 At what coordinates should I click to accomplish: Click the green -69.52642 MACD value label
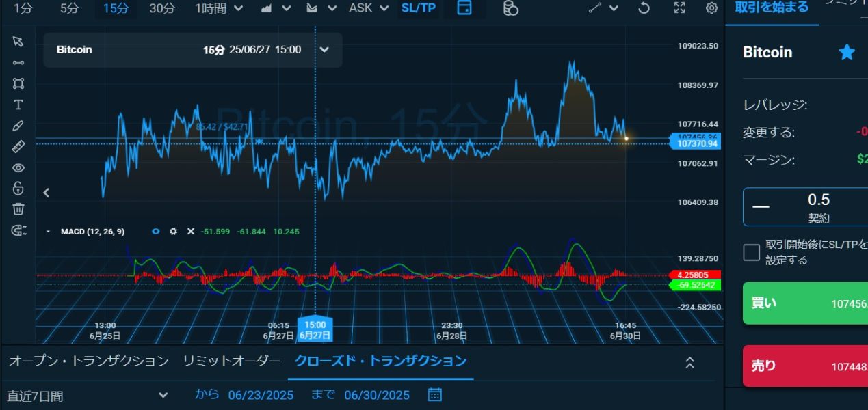(x=697, y=284)
